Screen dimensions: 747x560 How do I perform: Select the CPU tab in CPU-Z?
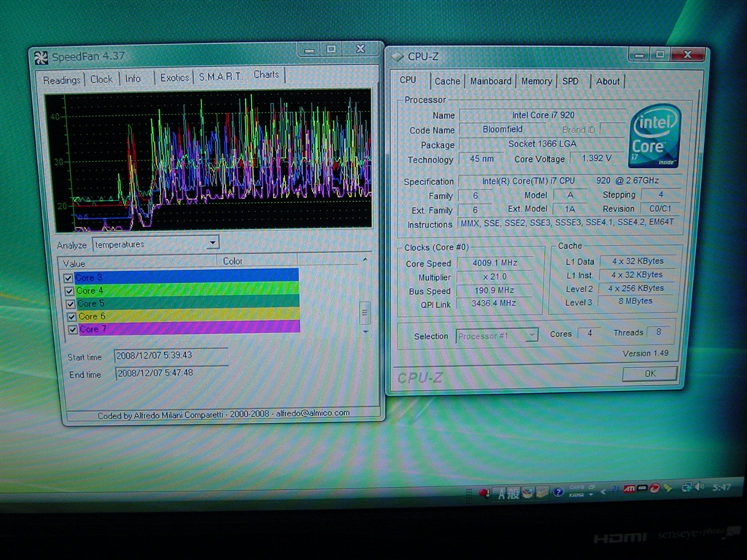coord(408,80)
